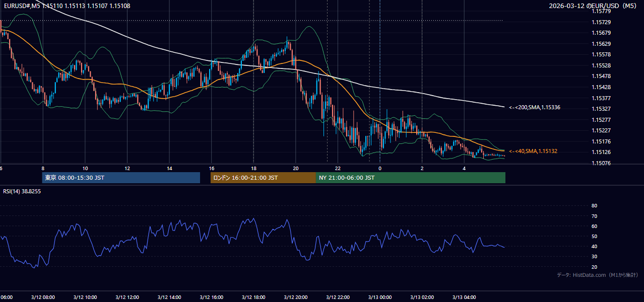Click RSI scale value 70
The height and width of the screenshot is (302, 644).
tap(594, 216)
